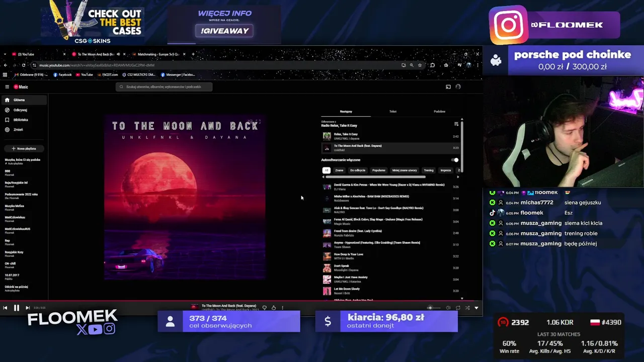Play BAM BAM (NOIZBASSES REMIX)
The width and height of the screenshot is (644, 362).
[390, 198]
